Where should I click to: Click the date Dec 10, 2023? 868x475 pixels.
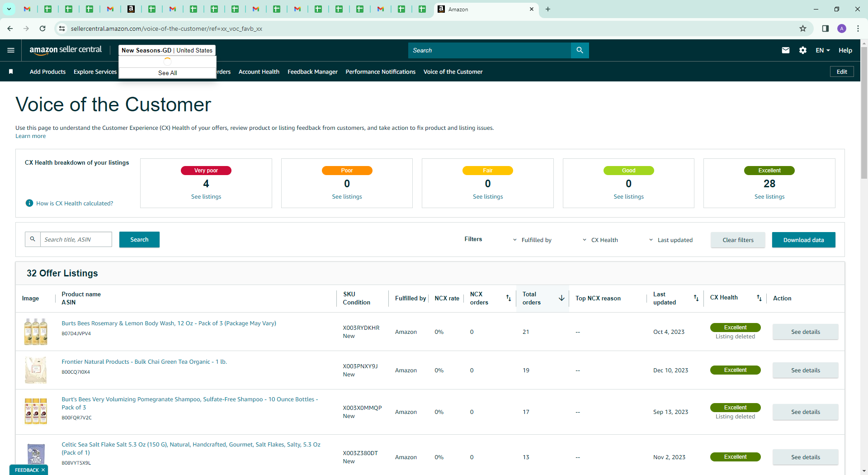670,370
